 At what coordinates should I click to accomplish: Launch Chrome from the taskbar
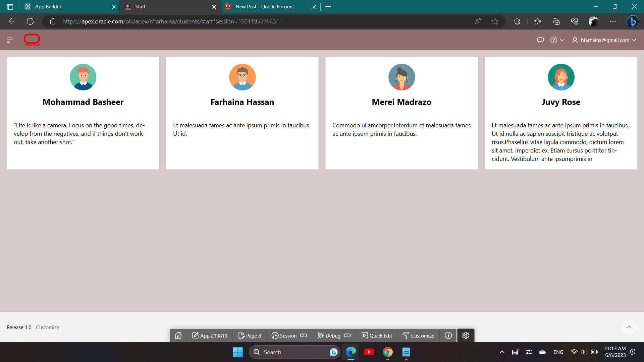(x=388, y=352)
